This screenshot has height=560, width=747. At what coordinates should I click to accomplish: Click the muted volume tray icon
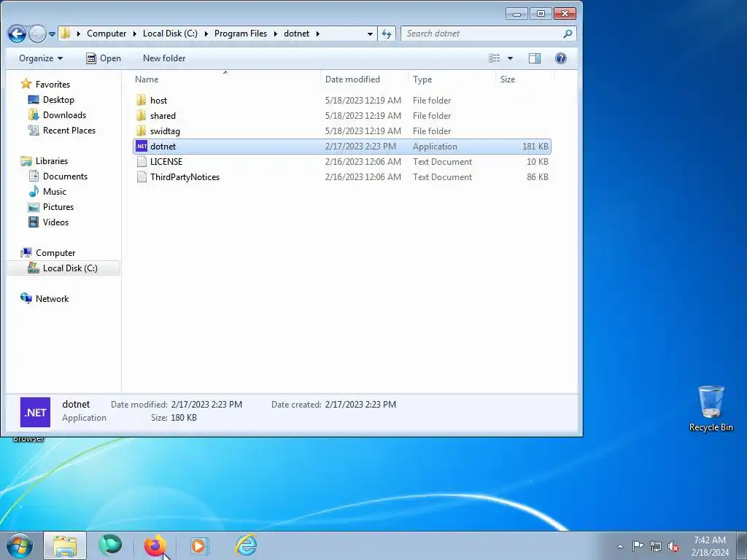[673, 546]
